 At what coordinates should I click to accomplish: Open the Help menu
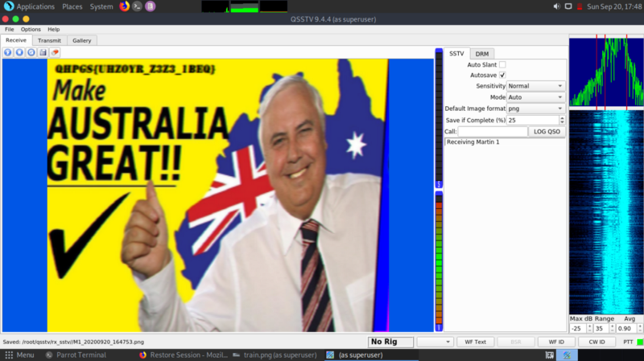point(53,29)
